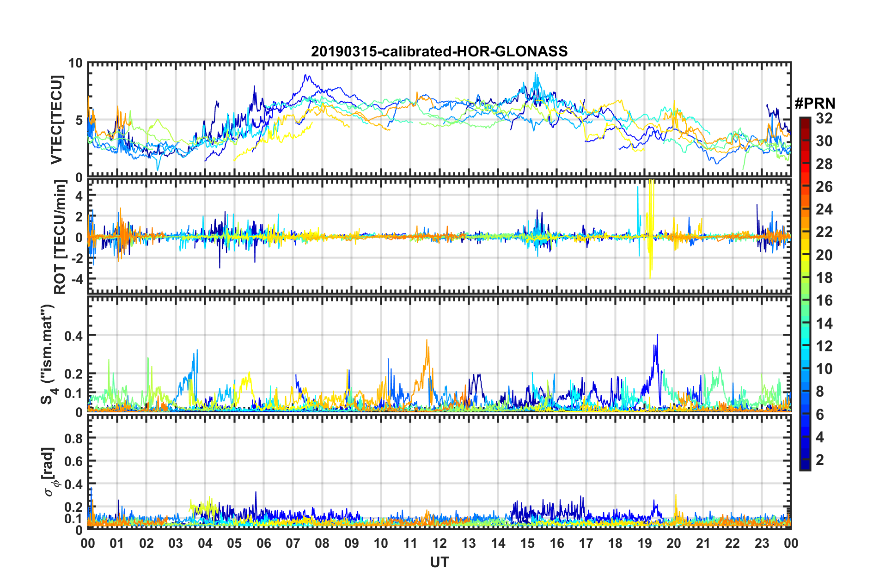Select colorbar tick label 14
This screenshot has height=588, width=879.
pyautogui.click(x=824, y=324)
